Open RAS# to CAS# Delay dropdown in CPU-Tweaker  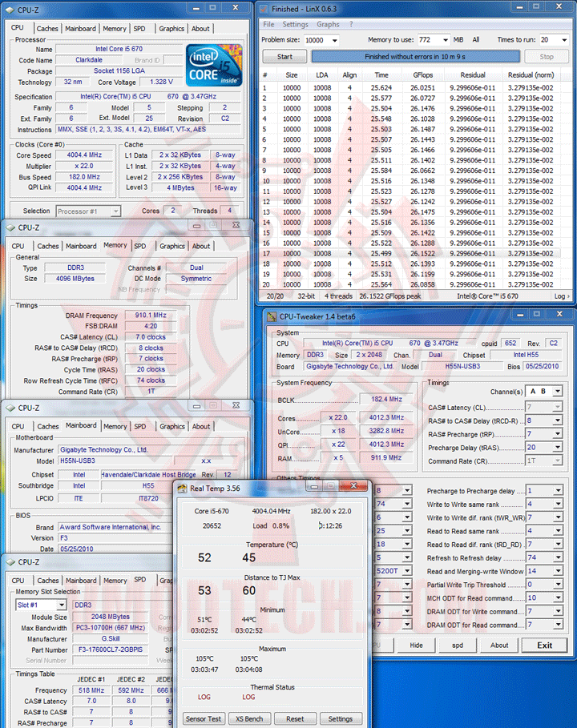click(558, 420)
